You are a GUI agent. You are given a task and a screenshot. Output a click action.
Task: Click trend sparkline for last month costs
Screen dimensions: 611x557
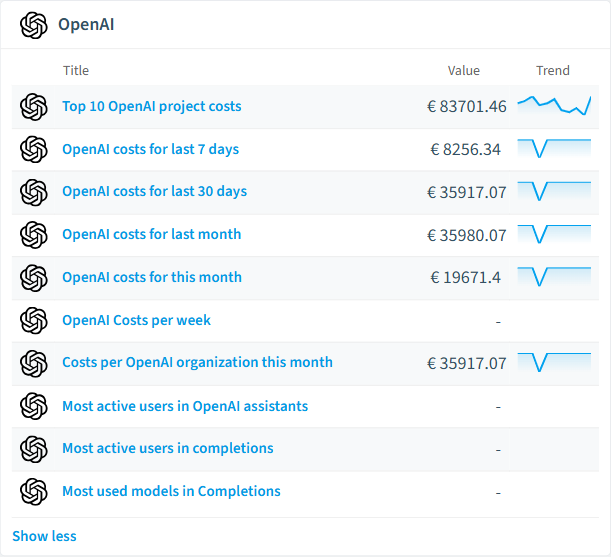(554, 234)
